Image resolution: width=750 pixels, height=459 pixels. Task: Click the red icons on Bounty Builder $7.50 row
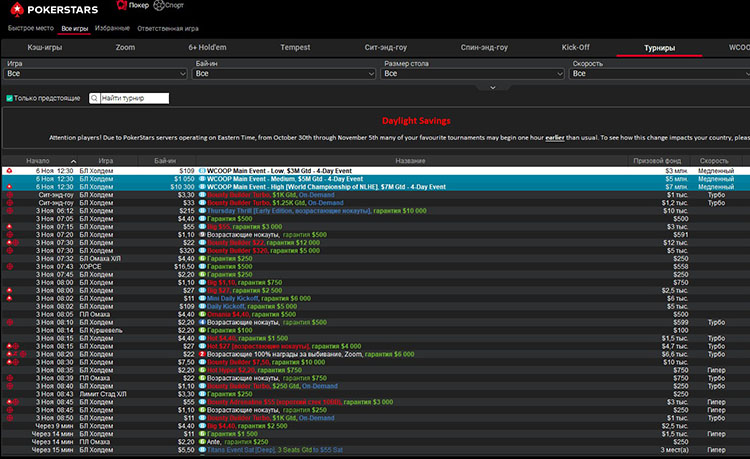pyautogui.click(x=12, y=362)
